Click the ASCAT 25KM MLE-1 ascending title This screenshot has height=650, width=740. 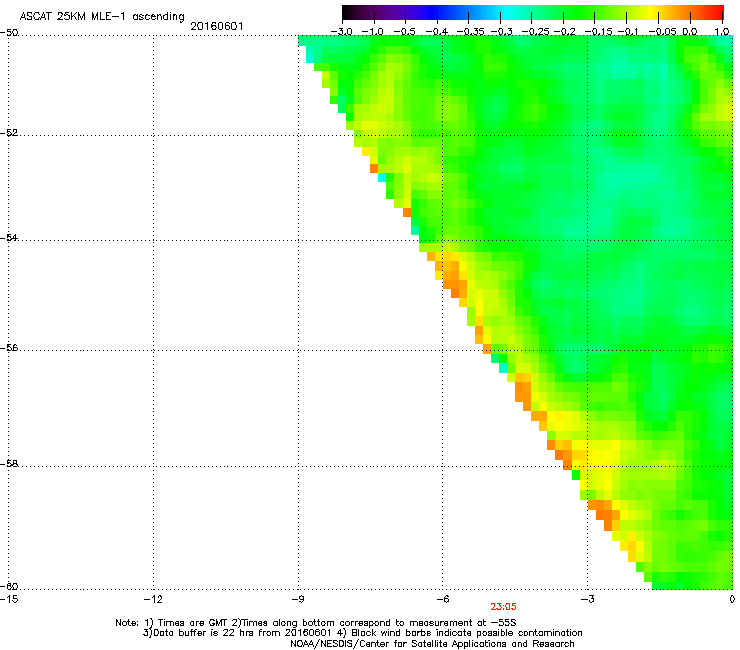[x=102, y=17]
